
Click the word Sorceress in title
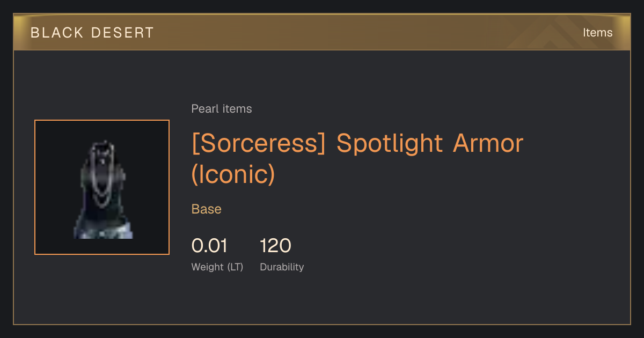(x=259, y=144)
